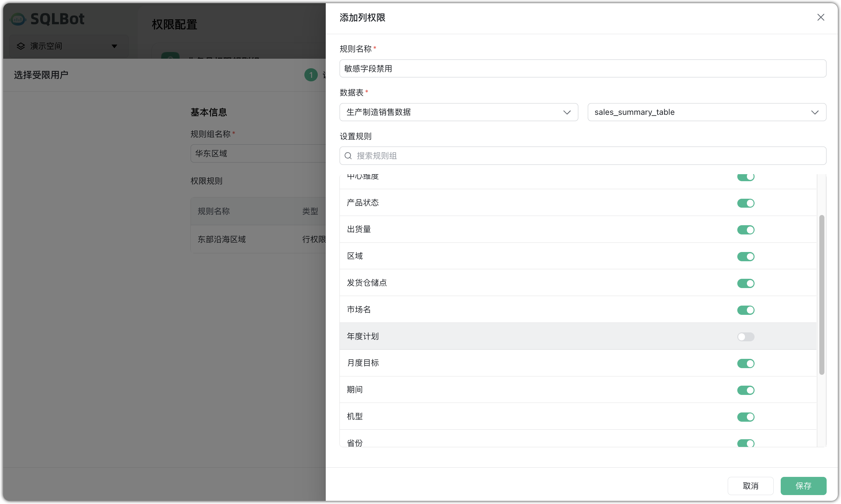Click the search magnifier icon in 搜索规则组
Image resolution: width=841 pixels, height=504 pixels.
(x=348, y=156)
